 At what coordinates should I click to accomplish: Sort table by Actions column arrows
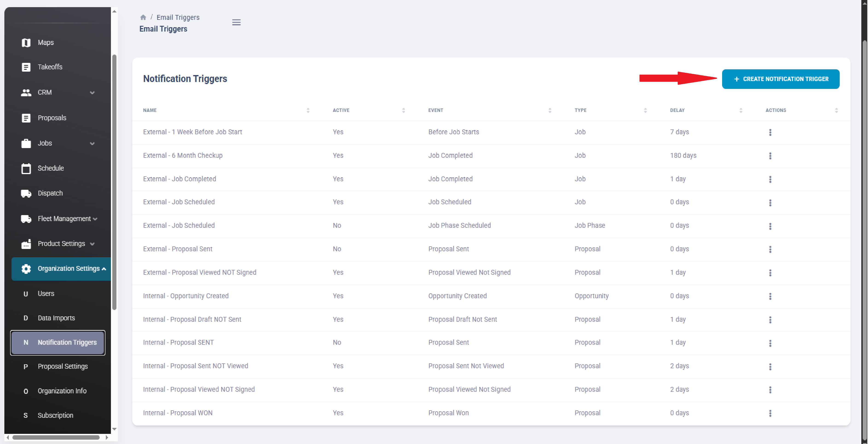[836, 111]
